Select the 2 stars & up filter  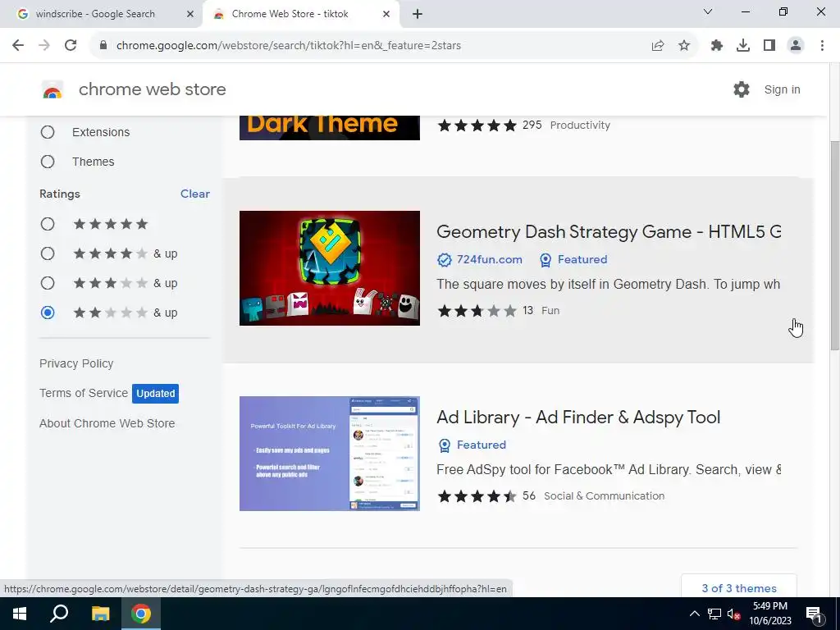point(48,313)
